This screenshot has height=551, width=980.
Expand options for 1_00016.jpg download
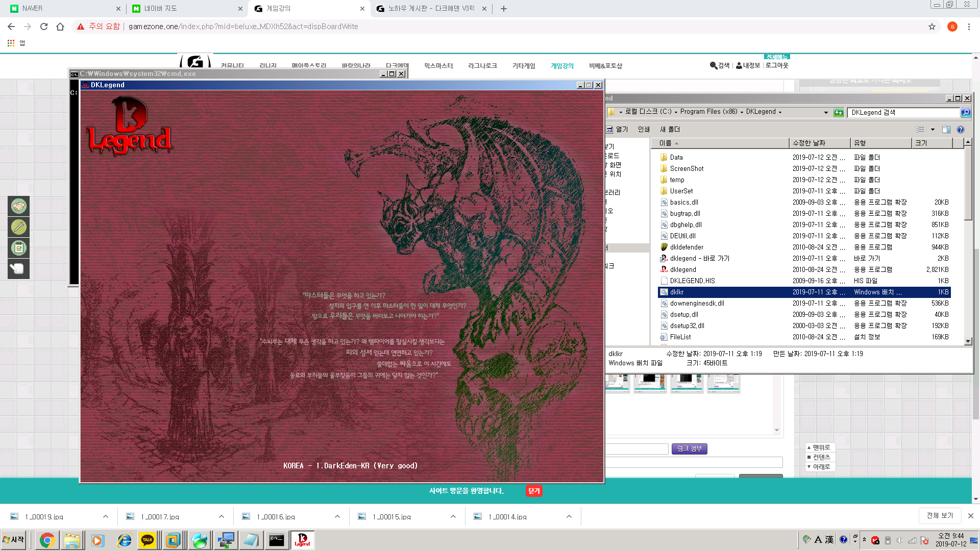click(337, 516)
